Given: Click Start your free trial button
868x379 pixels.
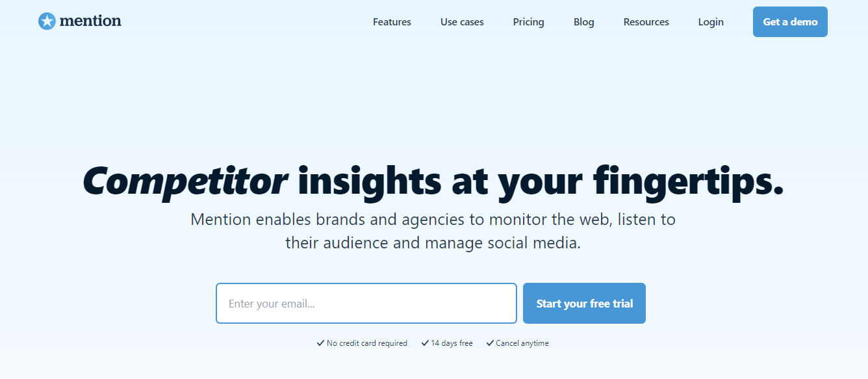Looking at the screenshot, I should click(x=584, y=303).
